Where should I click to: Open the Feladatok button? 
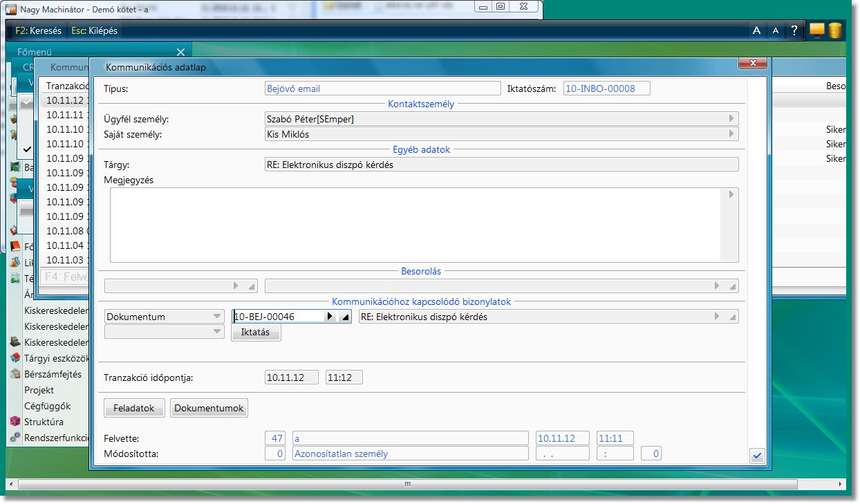tap(134, 408)
